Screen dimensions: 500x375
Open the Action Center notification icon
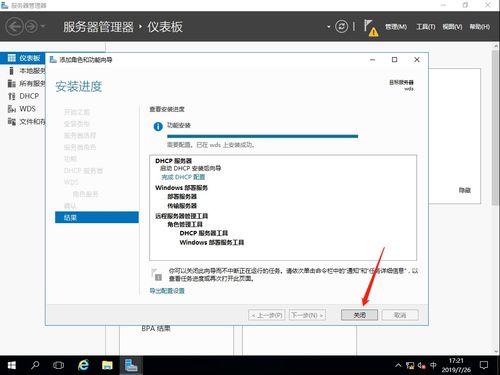click(x=484, y=365)
